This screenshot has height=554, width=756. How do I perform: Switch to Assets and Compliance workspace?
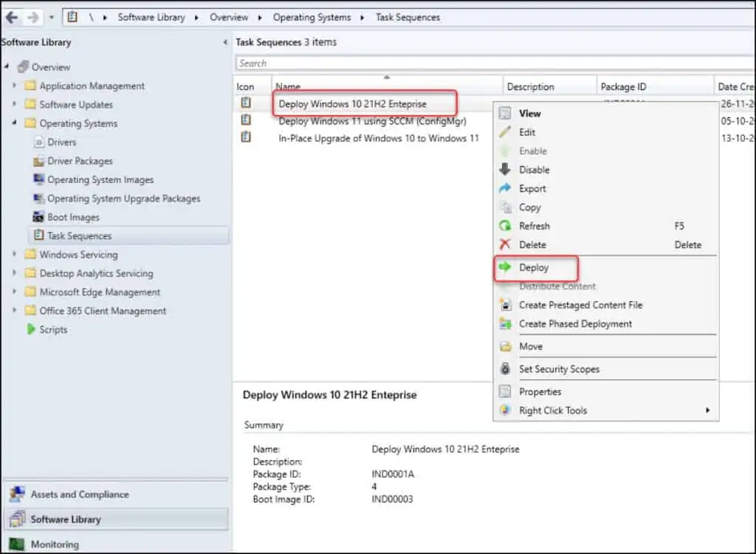116,494
